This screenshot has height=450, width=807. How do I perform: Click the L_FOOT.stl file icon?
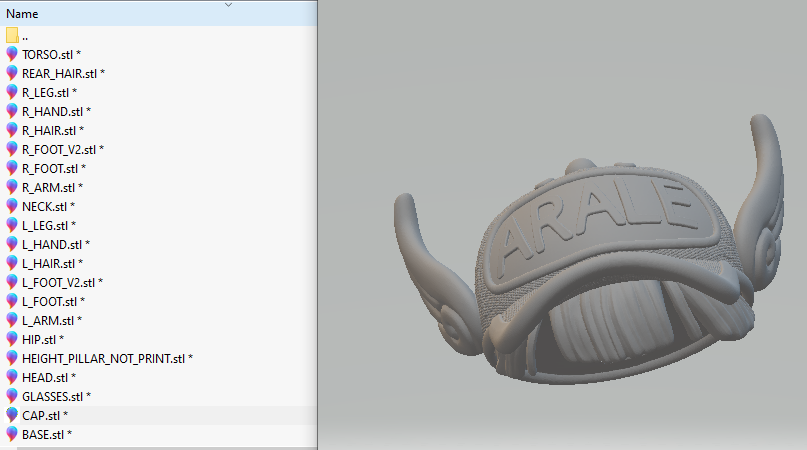click(x=12, y=302)
